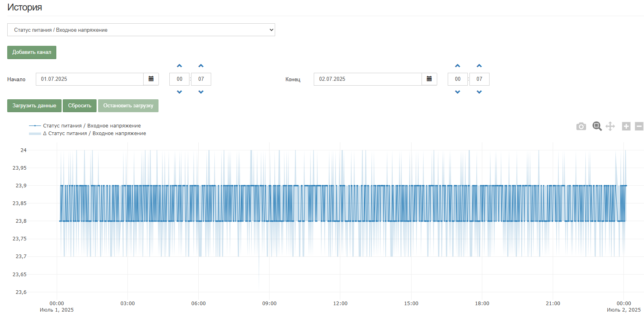Screen dimensions: 644x316
Task: Click the start hour field showing 00
Action: pyautogui.click(x=179, y=79)
